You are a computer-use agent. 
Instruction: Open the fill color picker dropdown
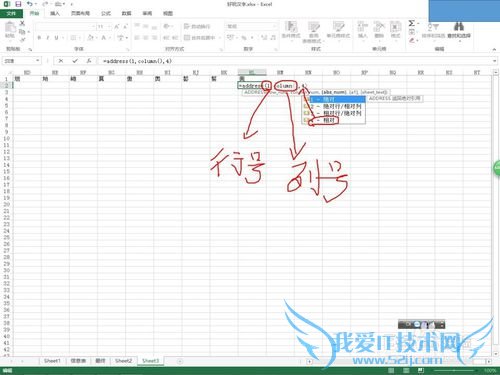pos(97,38)
